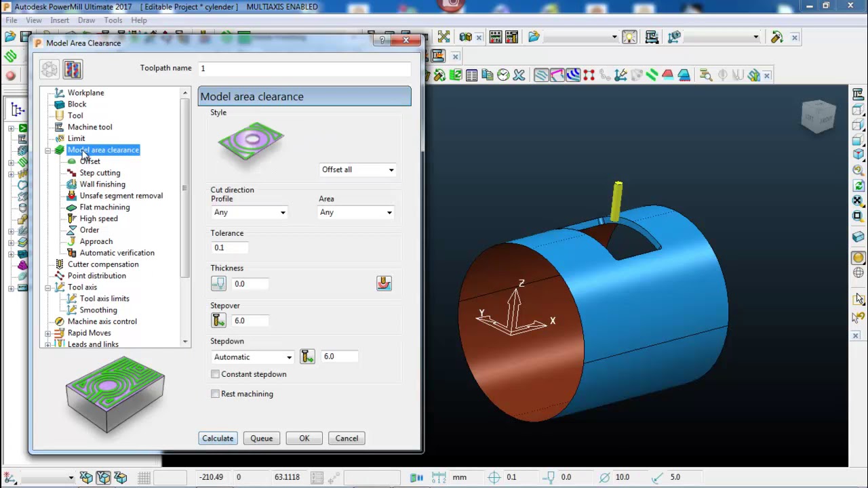Select Block in the strategy tree
The height and width of the screenshot is (488, 868).
coord(77,104)
